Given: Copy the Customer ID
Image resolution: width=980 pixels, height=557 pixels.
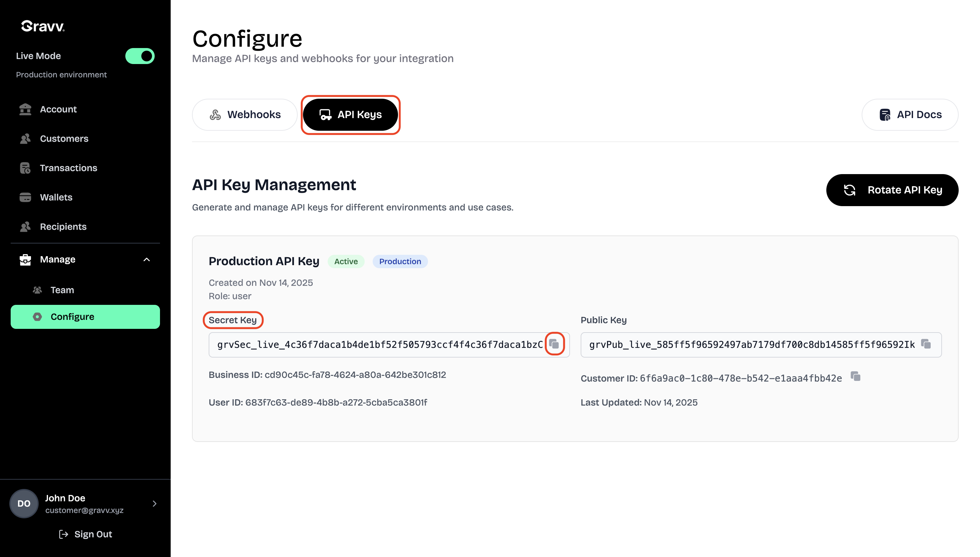Looking at the screenshot, I should 856,377.
